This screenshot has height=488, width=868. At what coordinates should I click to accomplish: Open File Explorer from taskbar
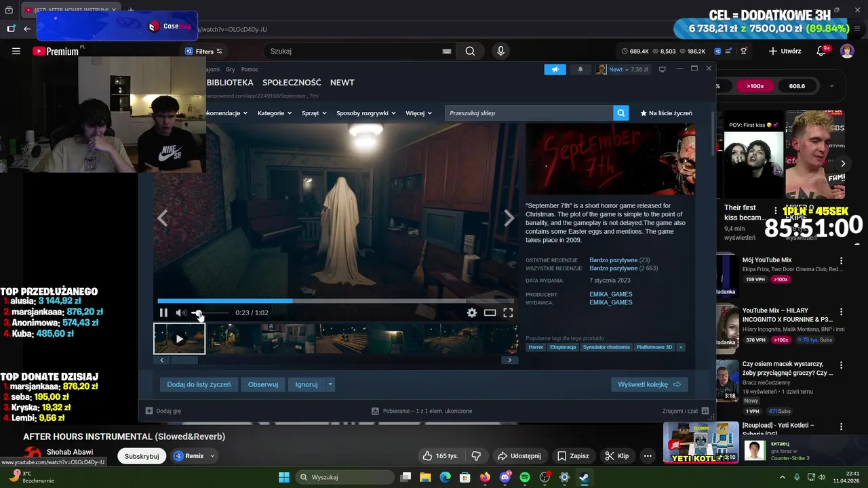coord(425,477)
